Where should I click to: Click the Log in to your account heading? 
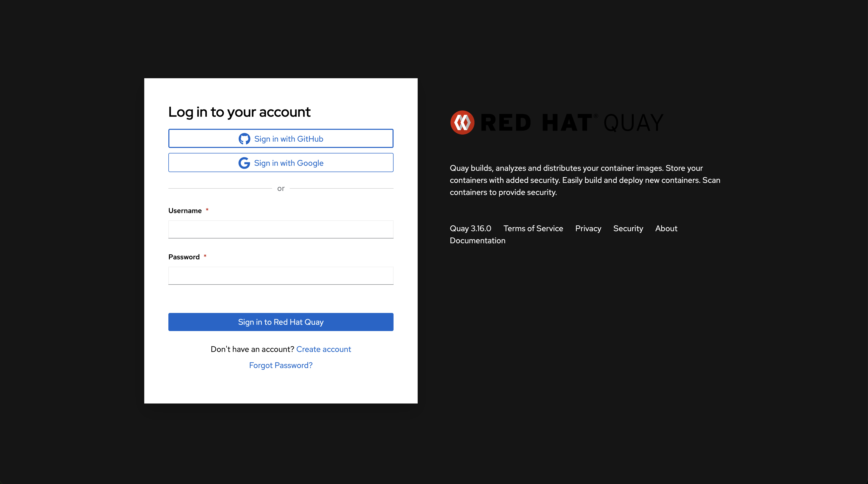coord(239,112)
